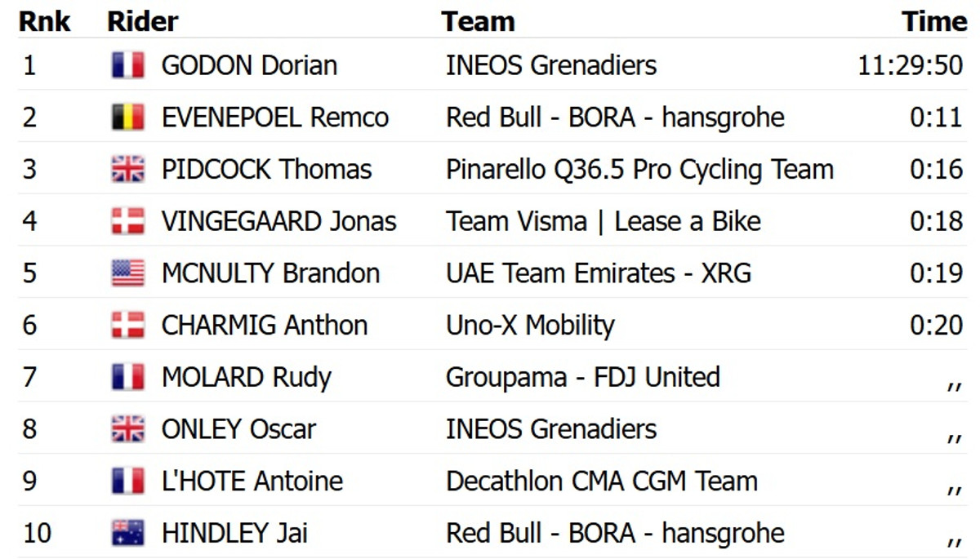Open UAE Team Emirates - XRG team page
This screenshot has height=559, width=980.
598,273
